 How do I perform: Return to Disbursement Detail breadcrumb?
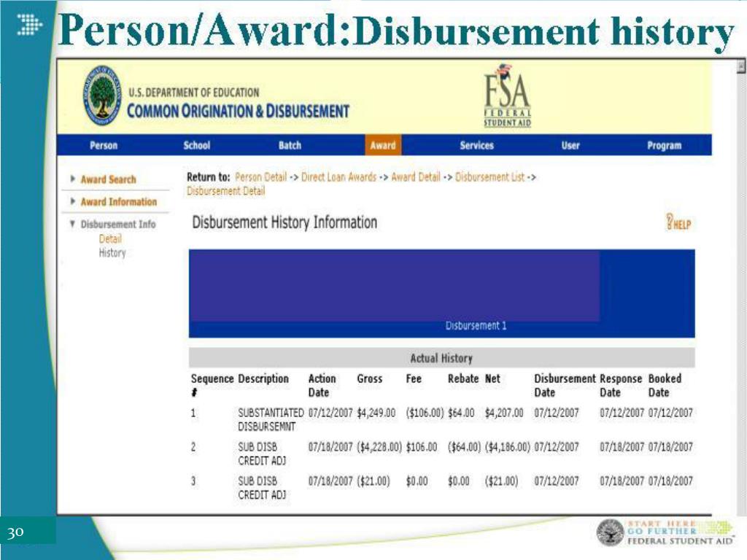pyautogui.click(x=226, y=191)
